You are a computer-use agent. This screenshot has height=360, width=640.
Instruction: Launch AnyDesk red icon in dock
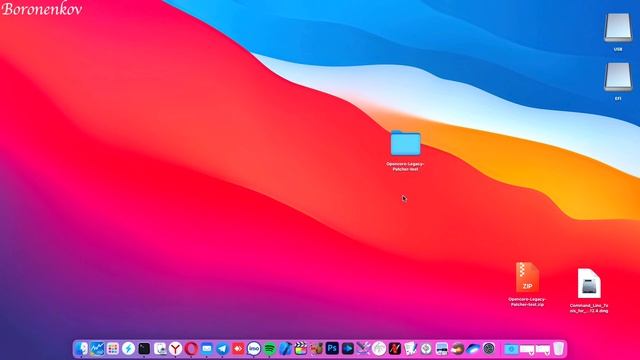click(x=238, y=349)
